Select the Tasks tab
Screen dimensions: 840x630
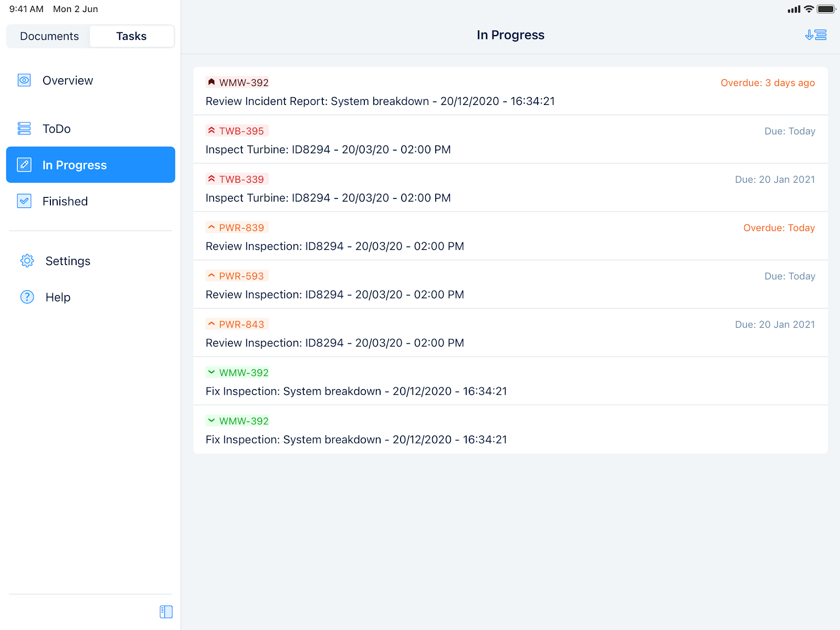click(131, 36)
